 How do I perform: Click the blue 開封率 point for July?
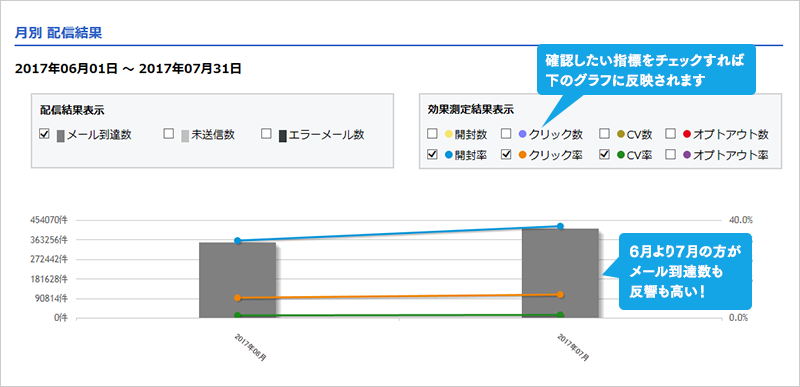coord(560,226)
